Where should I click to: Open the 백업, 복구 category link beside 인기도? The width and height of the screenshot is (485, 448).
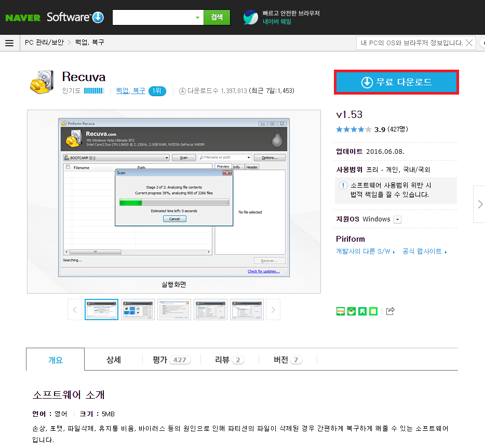click(130, 91)
